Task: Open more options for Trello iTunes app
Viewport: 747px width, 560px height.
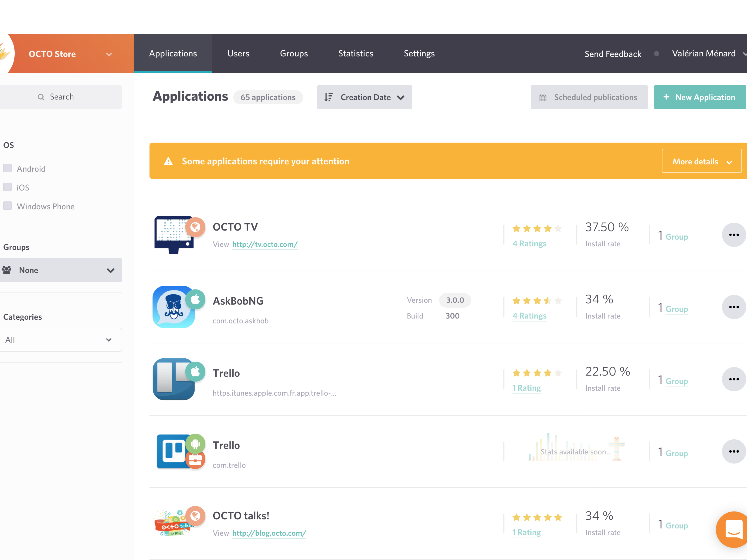Action: point(733,379)
